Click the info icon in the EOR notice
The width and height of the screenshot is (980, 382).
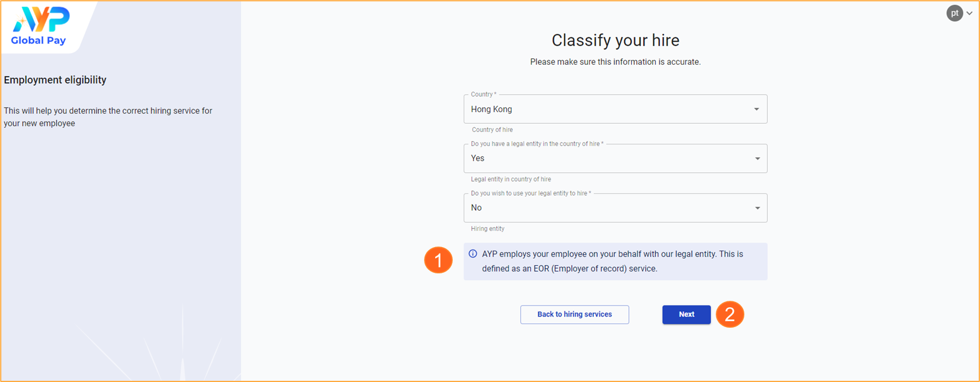(x=473, y=254)
